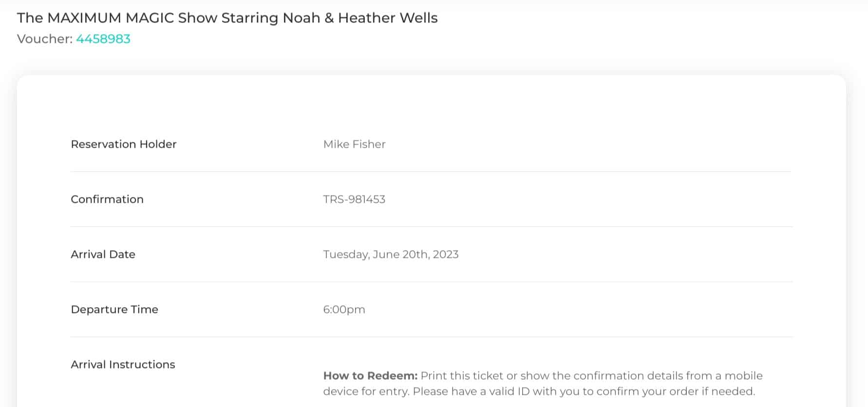Image resolution: width=868 pixels, height=407 pixels.
Task: Click the 'valid ID' instruction line
Action: 539,391
